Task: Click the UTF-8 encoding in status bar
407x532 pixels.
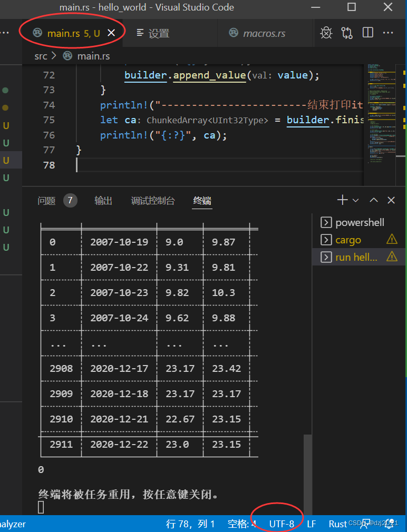Action: [x=282, y=524]
